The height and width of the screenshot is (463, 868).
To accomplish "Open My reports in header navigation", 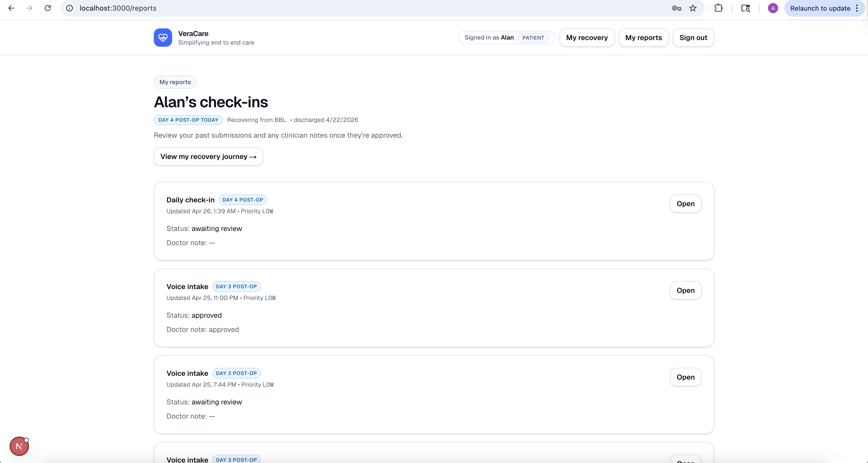I will (643, 38).
